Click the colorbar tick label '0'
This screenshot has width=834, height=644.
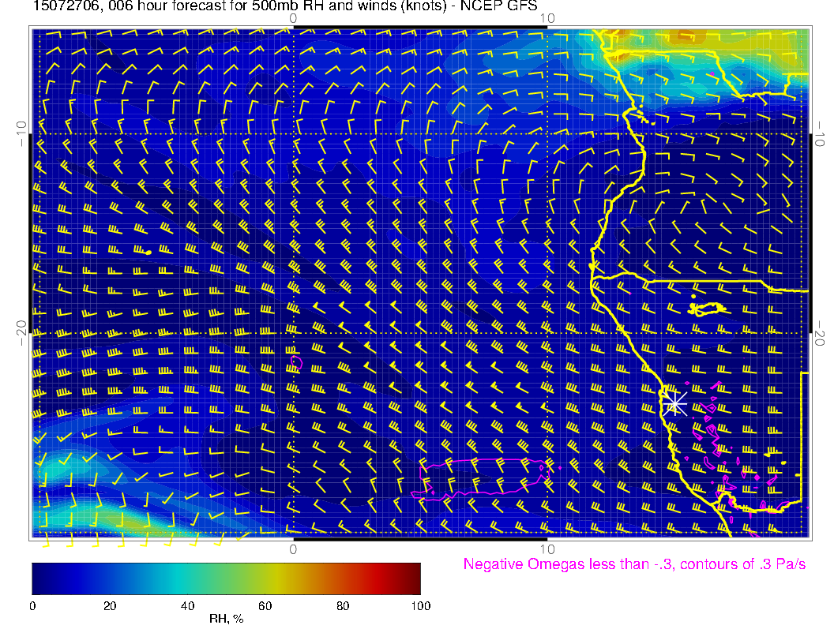click(x=32, y=606)
